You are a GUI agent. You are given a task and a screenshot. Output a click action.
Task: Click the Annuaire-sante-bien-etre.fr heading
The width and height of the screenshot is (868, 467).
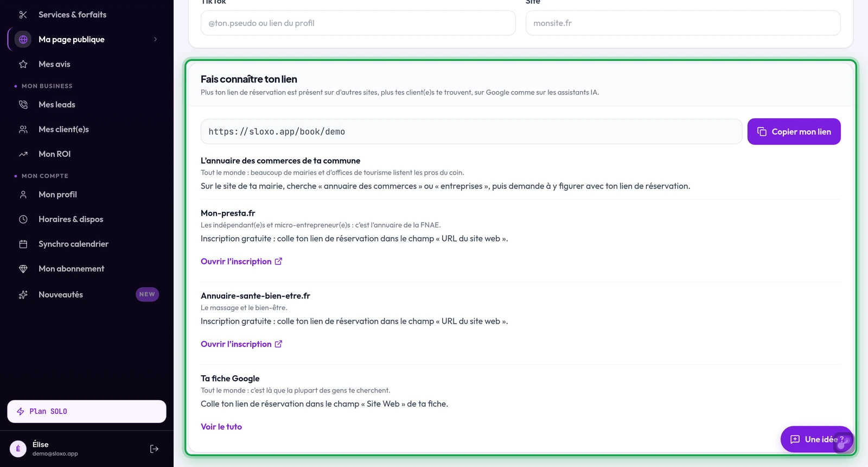pyautogui.click(x=256, y=296)
